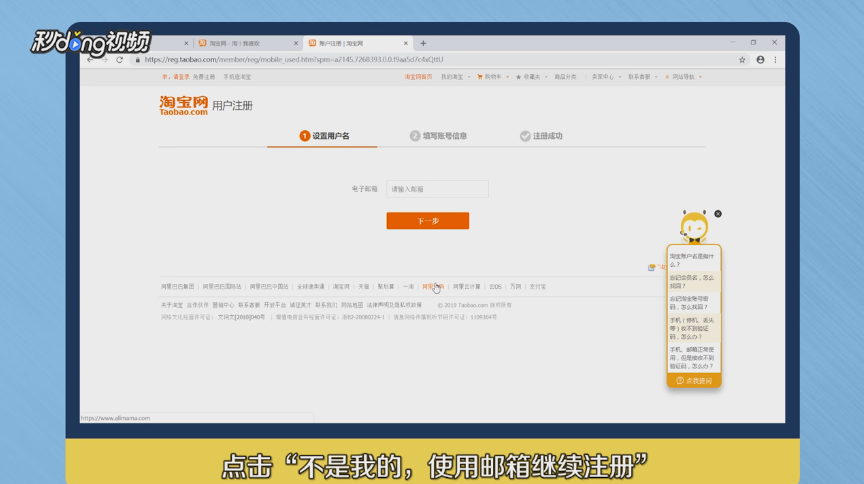Close the mascot help widget
864x484 pixels.
point(718,214)
